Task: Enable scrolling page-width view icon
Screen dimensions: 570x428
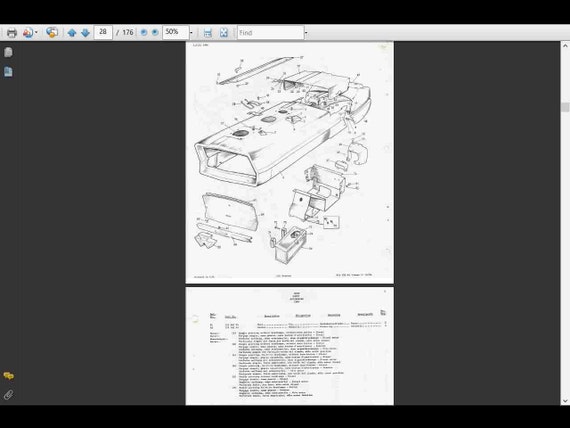Action: coord(208,33)
